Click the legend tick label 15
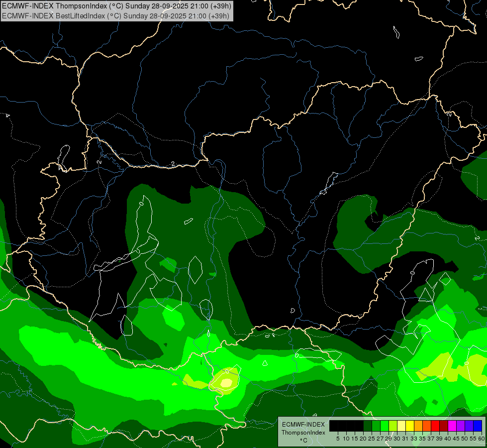This screenshot has height=448, width=487. click(355, 439)
